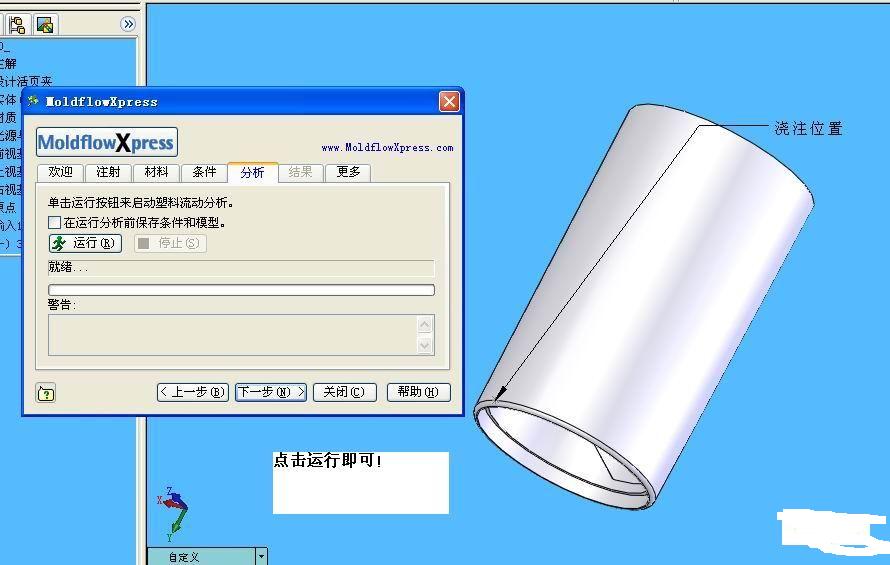This screenshot has height=565, width=890.
Task: Open the www.MoldflowXpress.com link
Action: tap(387, 148)
